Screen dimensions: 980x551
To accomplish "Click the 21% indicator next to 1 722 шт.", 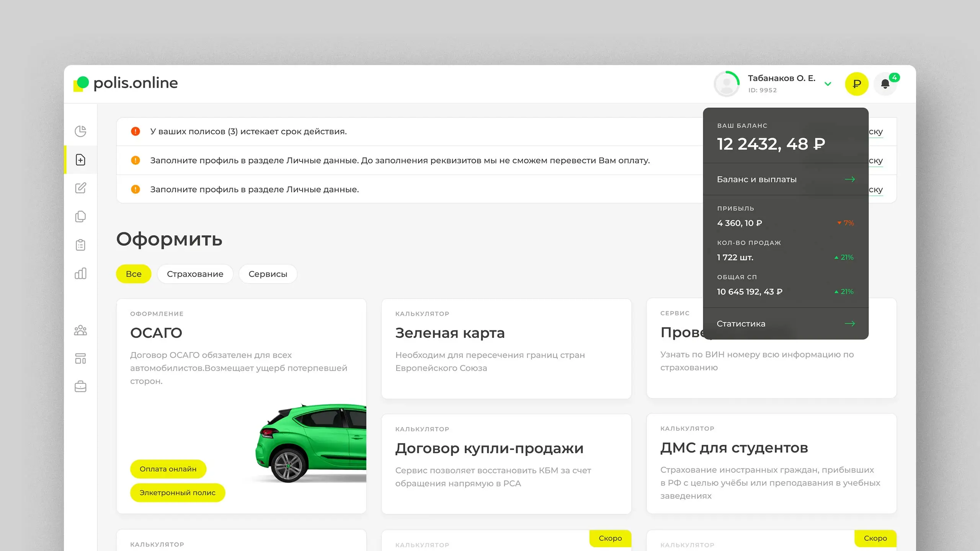I will pos(844,258).
